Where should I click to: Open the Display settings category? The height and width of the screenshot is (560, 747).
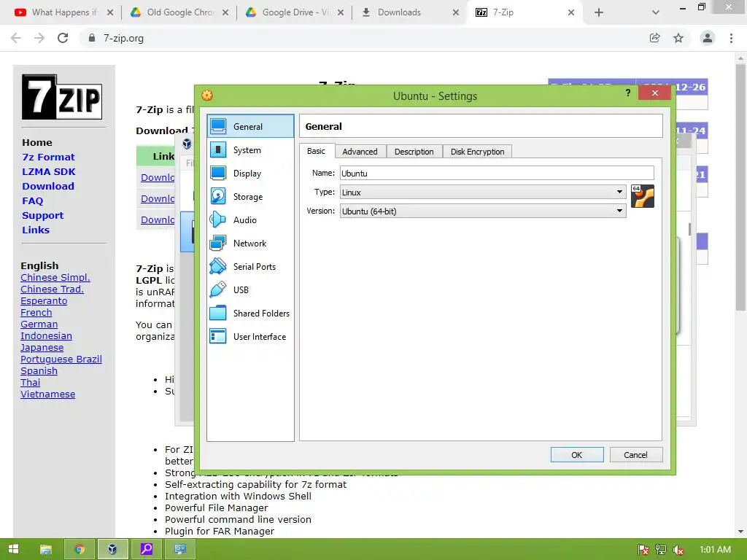click(251, 174)
